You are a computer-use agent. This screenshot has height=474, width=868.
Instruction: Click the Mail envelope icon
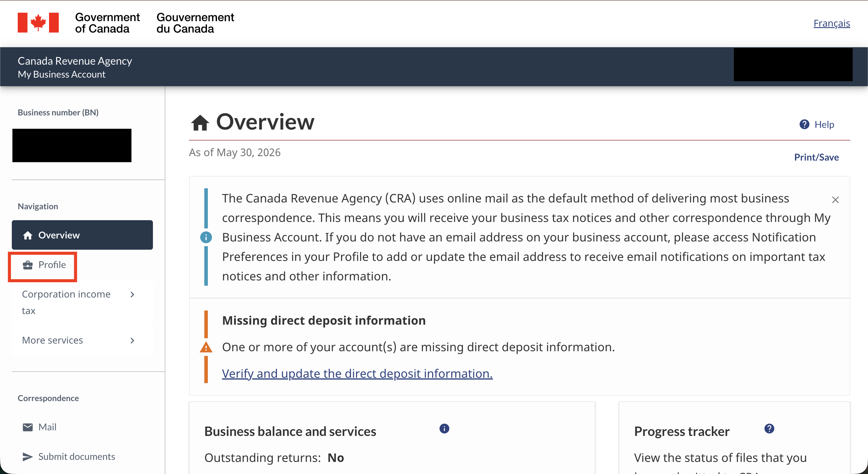point(28,427)
